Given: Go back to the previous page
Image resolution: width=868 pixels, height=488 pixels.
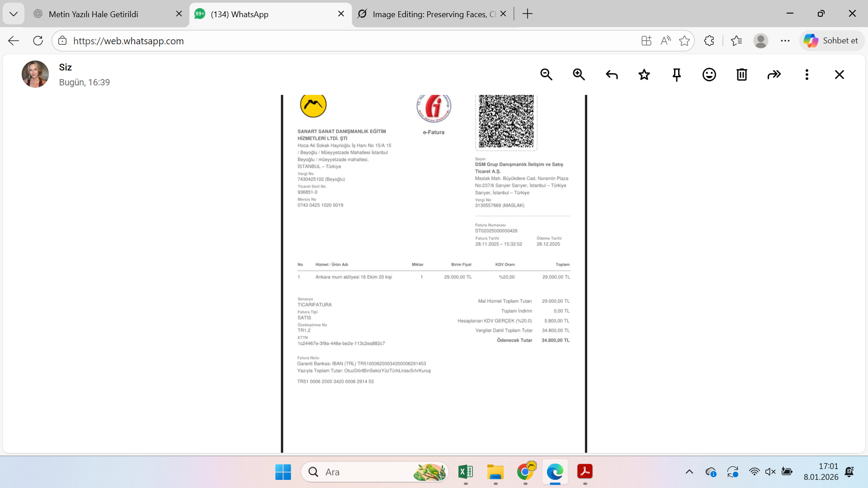Looking at the screenshot, I should (14, 41).
